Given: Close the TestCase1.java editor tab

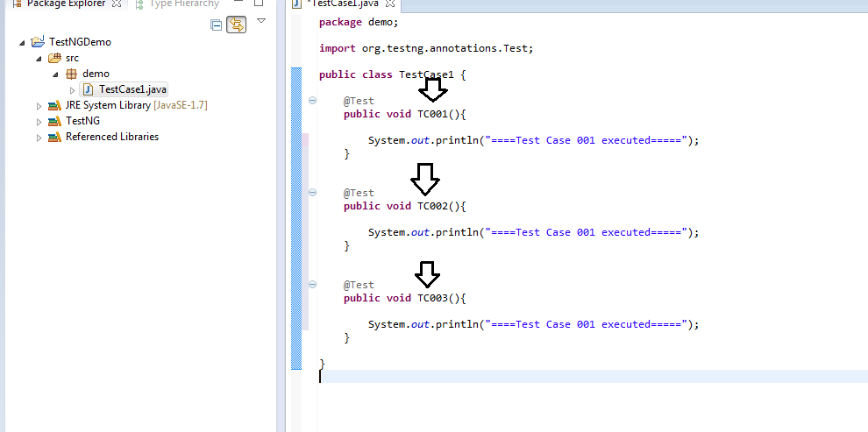Looking at the screenshot, I should pyautogui.click(x=389, y=4).
